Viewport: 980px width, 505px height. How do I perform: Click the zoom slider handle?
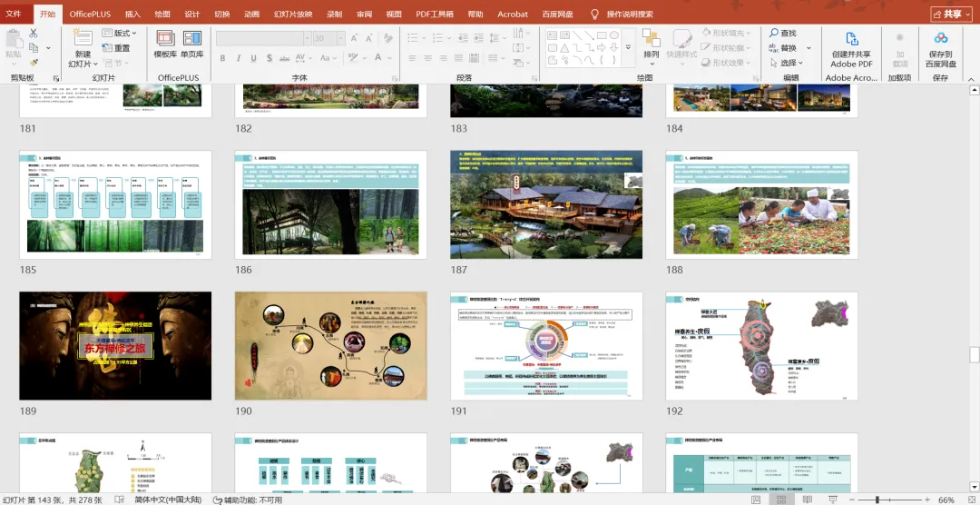(x=878, y=500)
